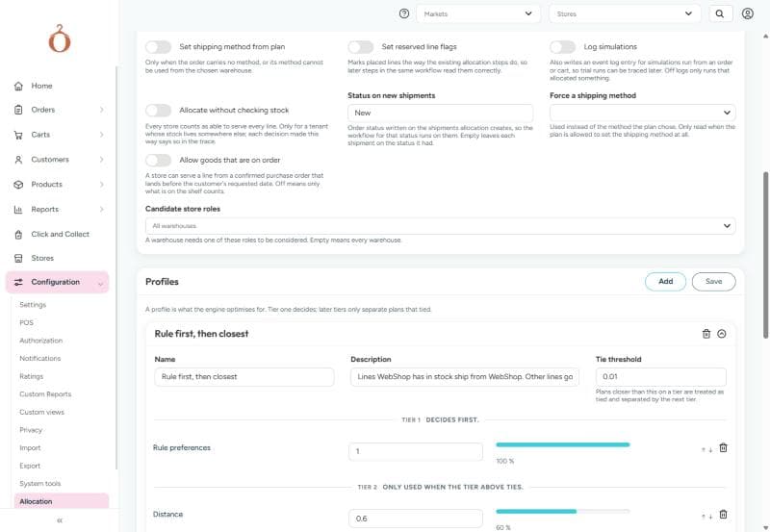Expand the Orders menu chevron

pyautogui.click(x=102, y=110)
